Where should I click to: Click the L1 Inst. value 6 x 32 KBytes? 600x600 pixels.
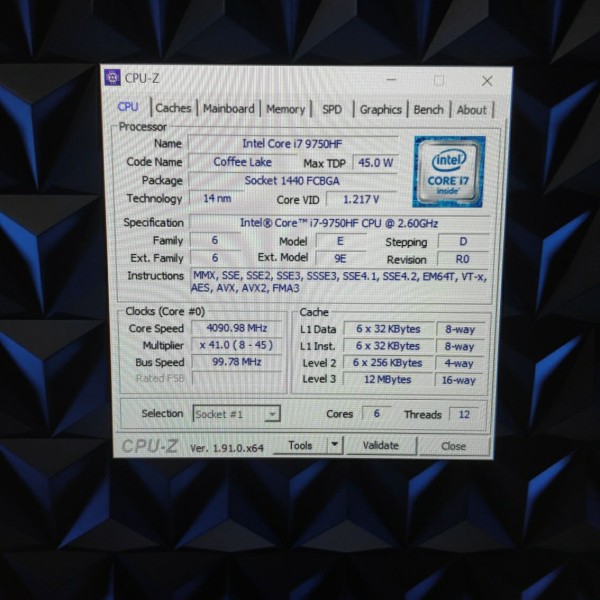pyautogui.click(x=388, y=346)
